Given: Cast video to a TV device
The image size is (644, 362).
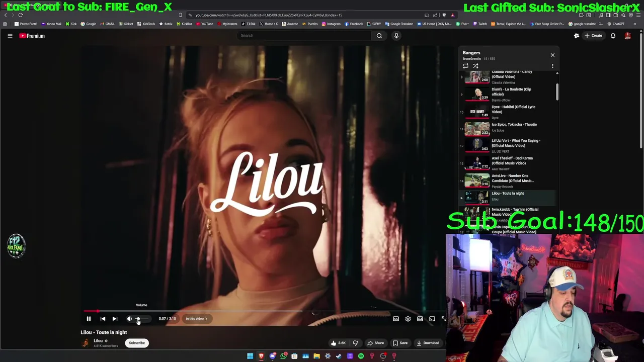Looking at the screenshot, I should [x=432, y=318].
